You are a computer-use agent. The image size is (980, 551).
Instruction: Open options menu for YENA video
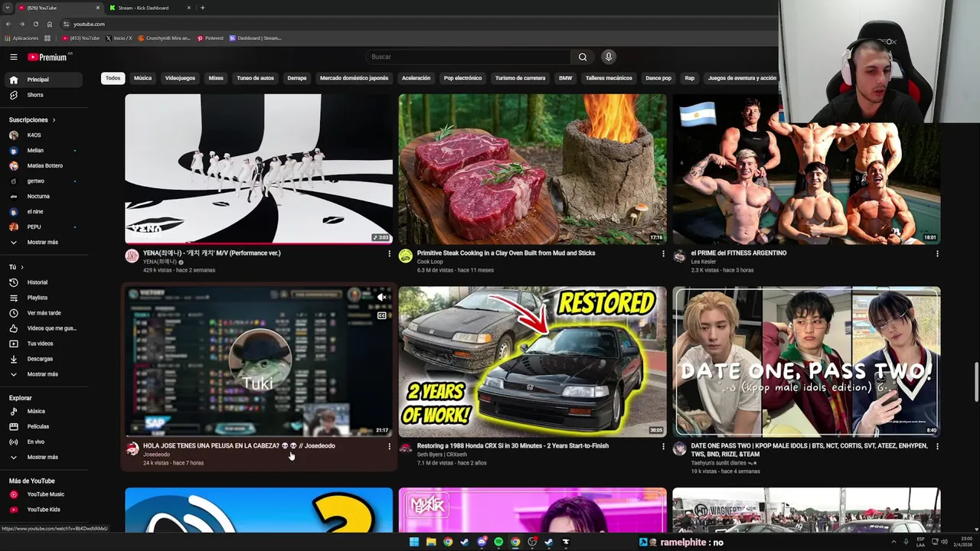(389, 253)
